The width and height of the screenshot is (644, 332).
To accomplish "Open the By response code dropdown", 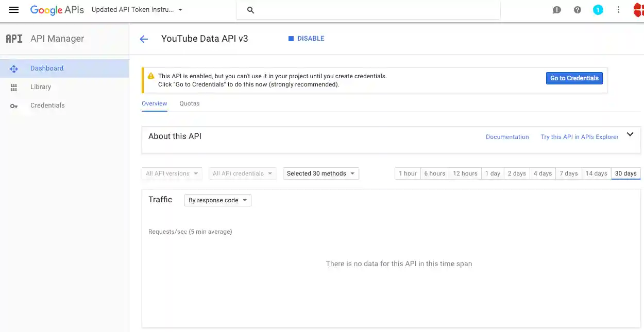I will point(218,200).
